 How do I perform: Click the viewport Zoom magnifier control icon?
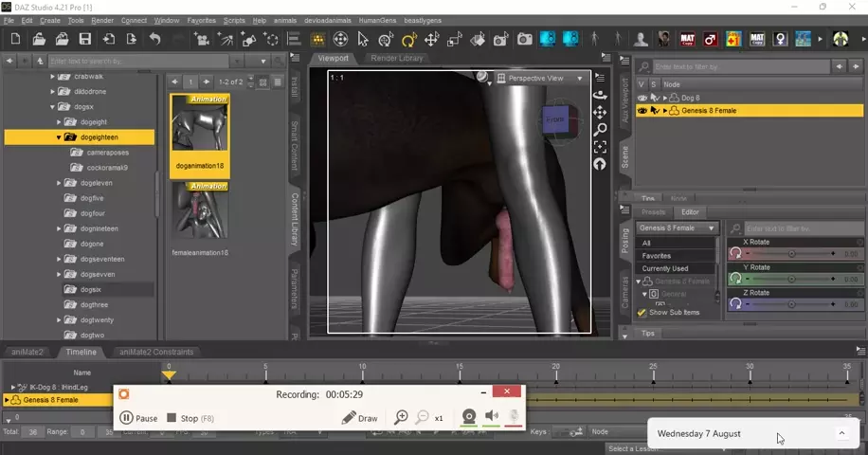click(x=600, y=130)
